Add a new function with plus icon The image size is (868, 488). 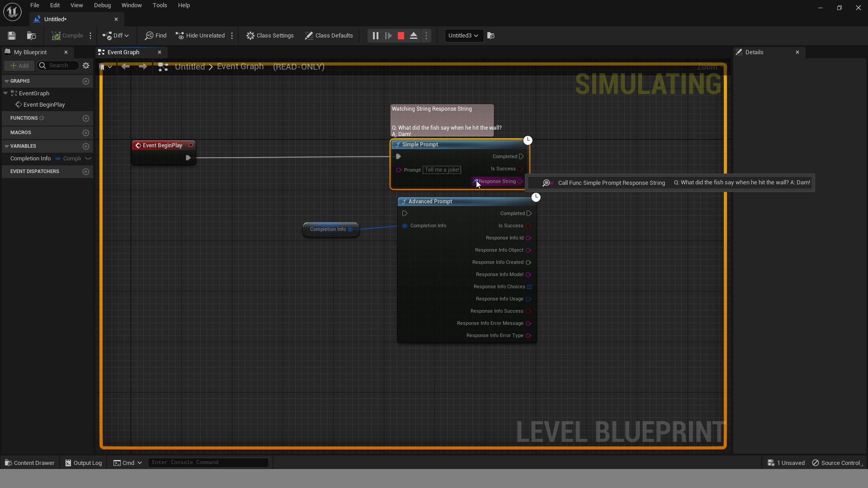coord(86,118)
